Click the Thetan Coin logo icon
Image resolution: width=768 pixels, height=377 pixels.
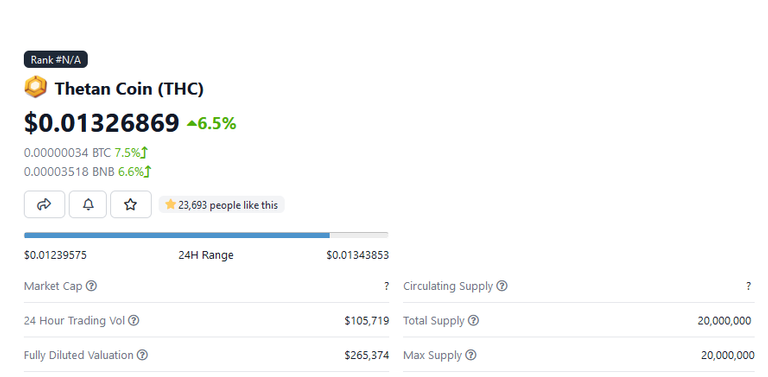click(35, 87)
